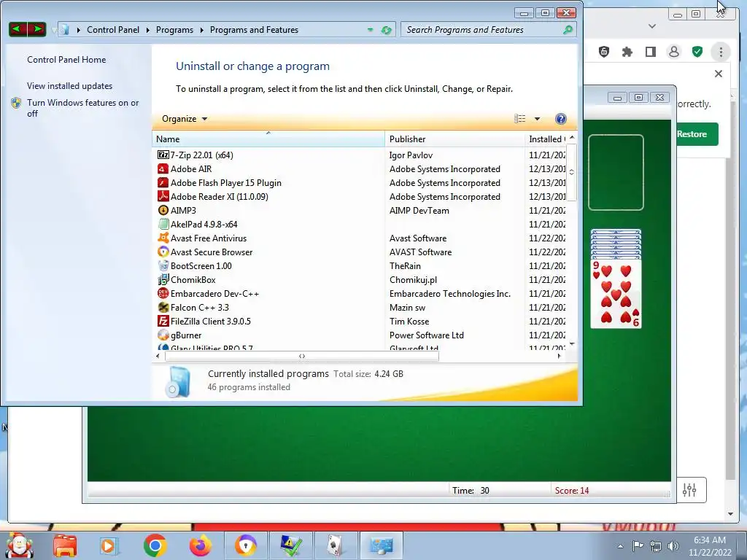Click the horizontal scrollbar right arrow
The image size is (747, 560).
pyautogui.click(x=559, y=356)
